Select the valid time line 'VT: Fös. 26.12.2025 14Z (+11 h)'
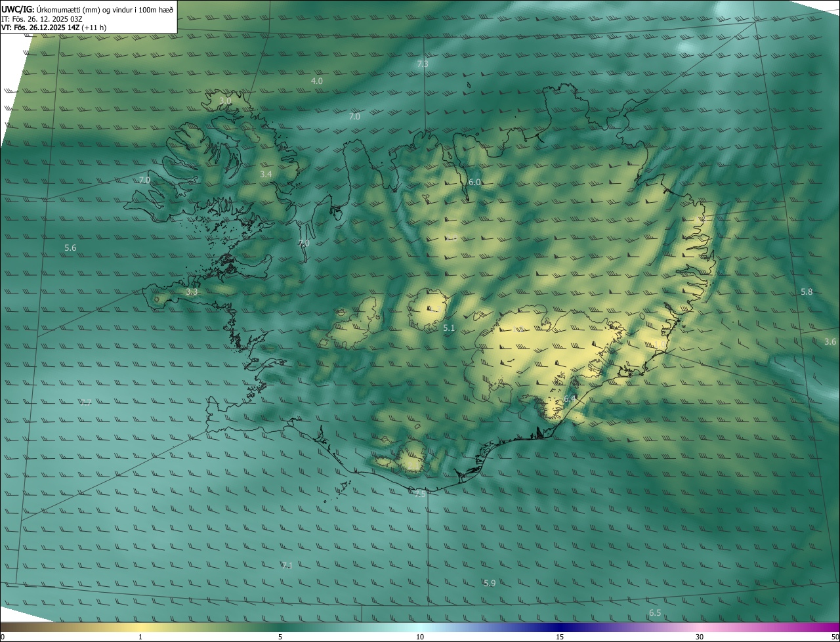Image resolution: width=840 pixels, height=642 pixels. pos(54,28)
